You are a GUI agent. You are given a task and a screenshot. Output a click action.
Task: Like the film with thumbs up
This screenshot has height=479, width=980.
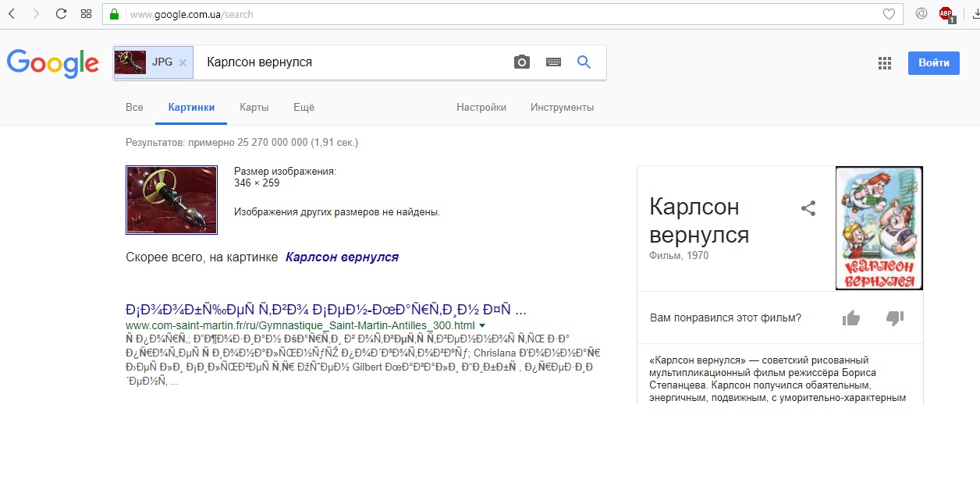pyautogui.click(x=851, y=318)
